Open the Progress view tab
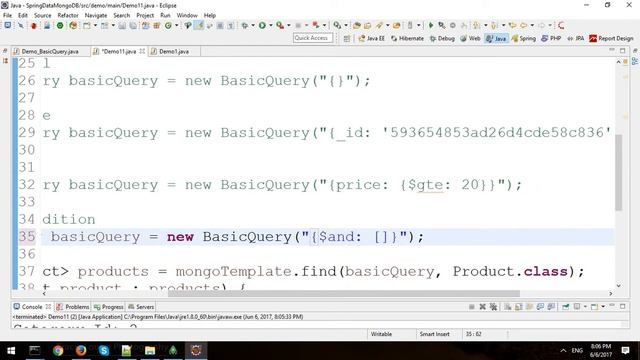 tap(109, 307)
